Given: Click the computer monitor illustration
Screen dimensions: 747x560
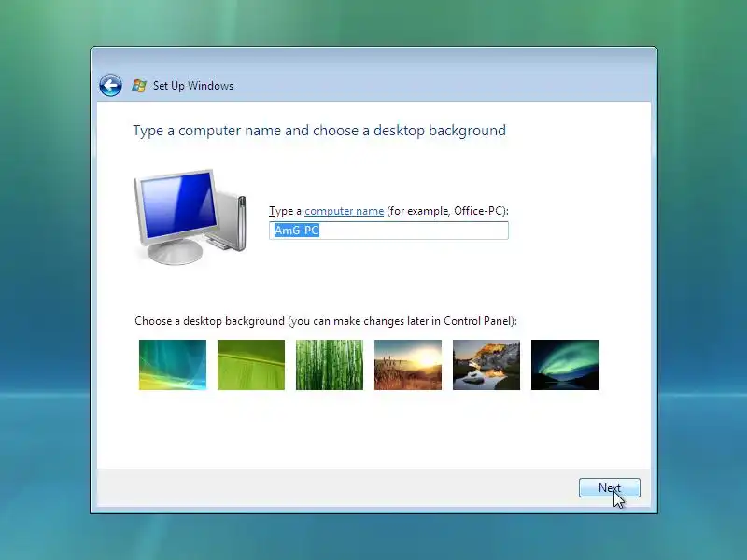Looking at the screenshot, I should coord(190,217).
